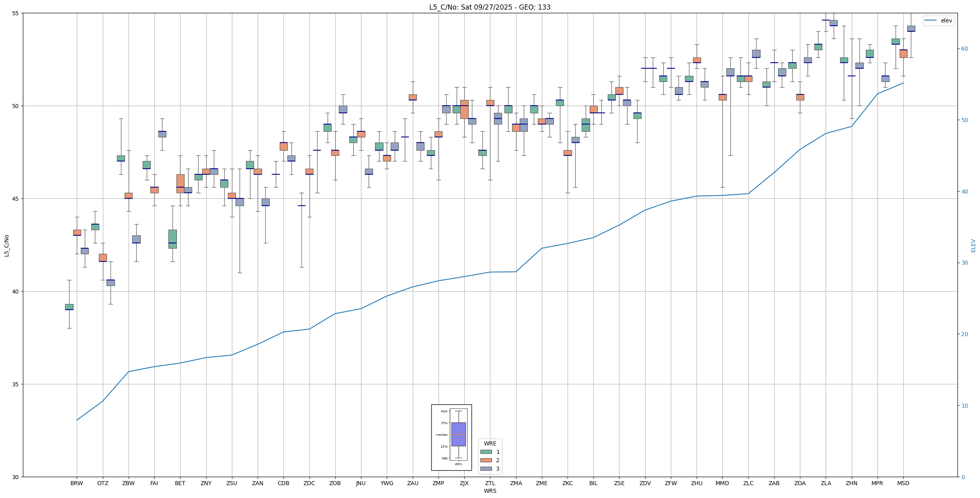The height and width of the screenshot is (498, 980).
Task: Click the WRS x-axis title
Action: coord(490,491)
